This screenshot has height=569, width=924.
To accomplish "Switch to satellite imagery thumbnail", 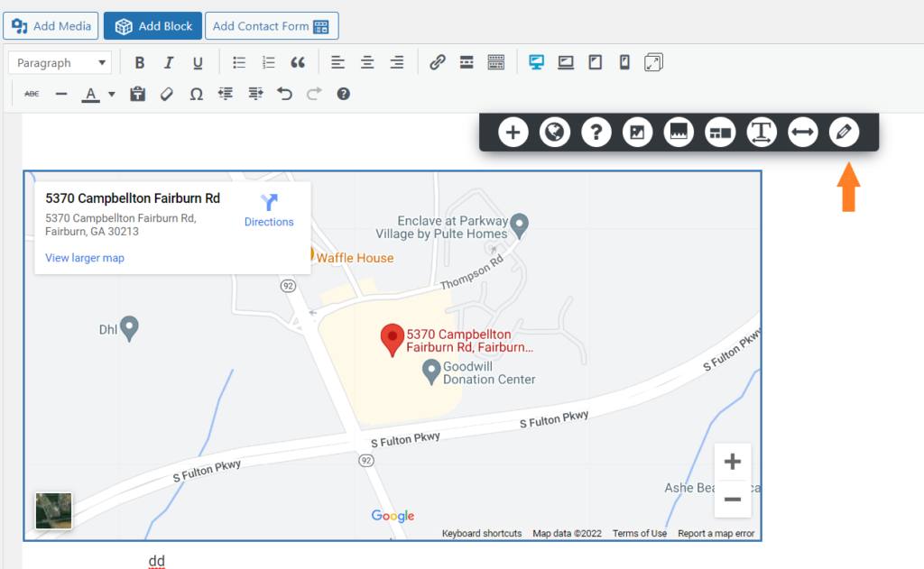I will coord(53,510).
